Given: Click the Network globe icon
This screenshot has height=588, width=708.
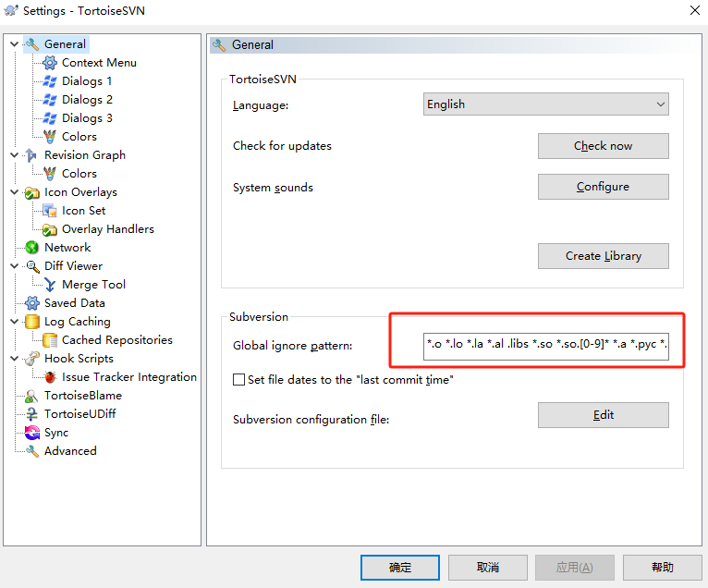Looking at the screenshot, I should click(x=31, y=248).
